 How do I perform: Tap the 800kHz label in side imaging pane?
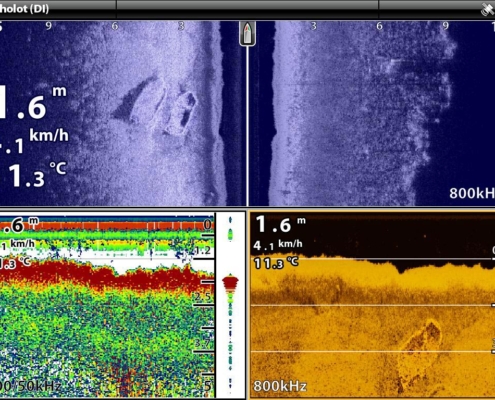(472, 193)
